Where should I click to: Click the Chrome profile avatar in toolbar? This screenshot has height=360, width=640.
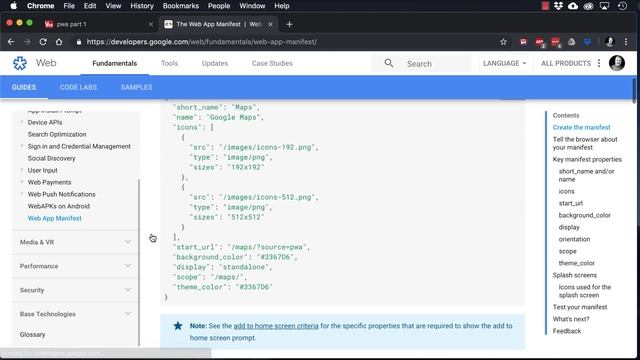[x=610, y=42]
